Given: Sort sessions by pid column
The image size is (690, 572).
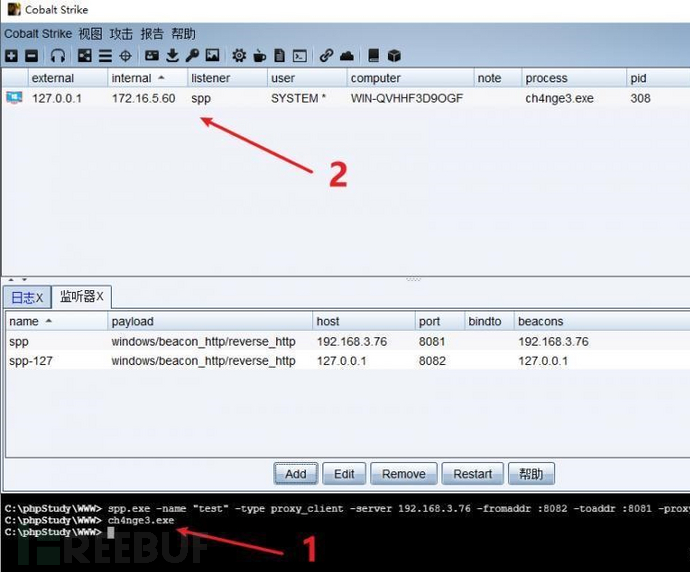Looking at the screenshot, I should tap(658, 78).
